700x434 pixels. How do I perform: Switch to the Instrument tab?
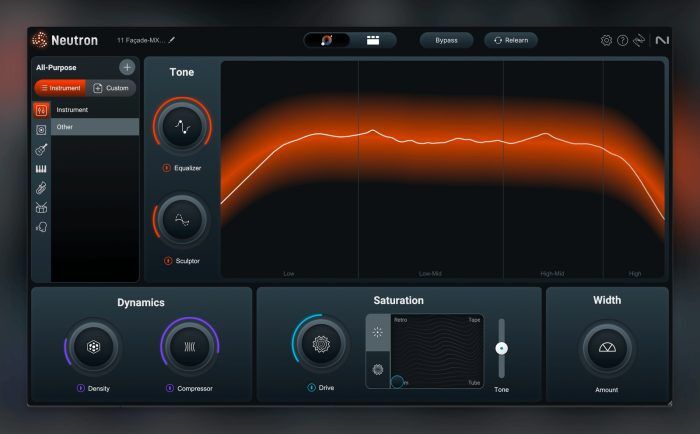[58, 88]
